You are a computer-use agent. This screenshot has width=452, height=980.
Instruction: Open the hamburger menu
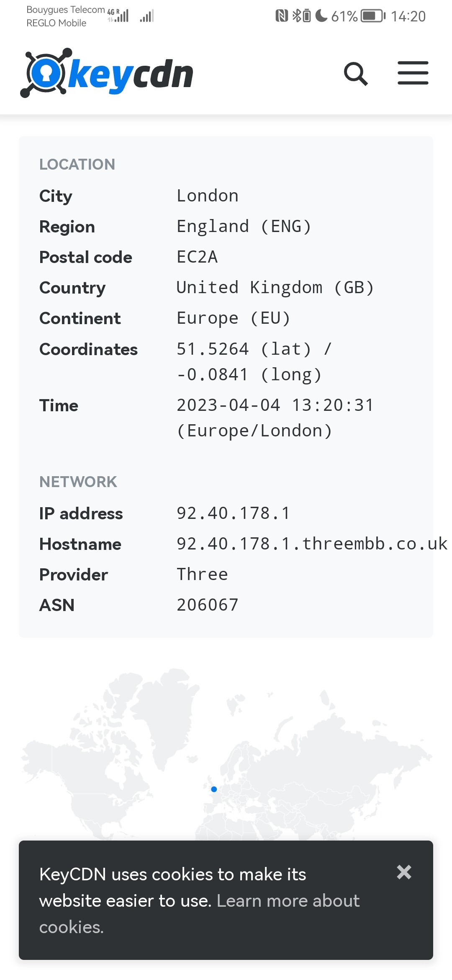(413, 73)
